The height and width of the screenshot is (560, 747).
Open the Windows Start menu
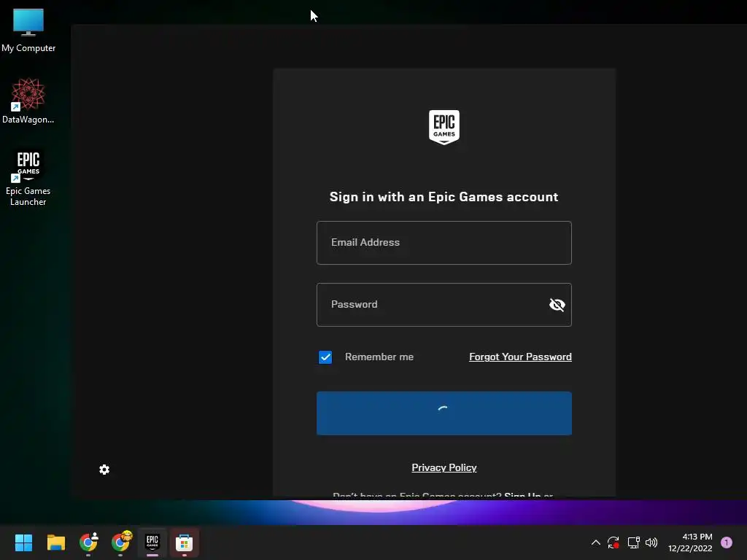tap(23, 542)
